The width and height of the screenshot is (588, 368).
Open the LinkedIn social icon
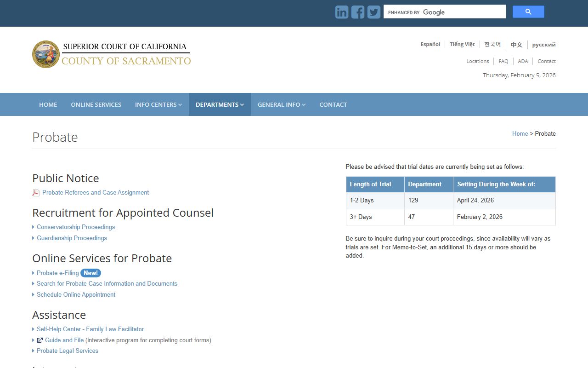pyautogui.click(x=342, y=12)
